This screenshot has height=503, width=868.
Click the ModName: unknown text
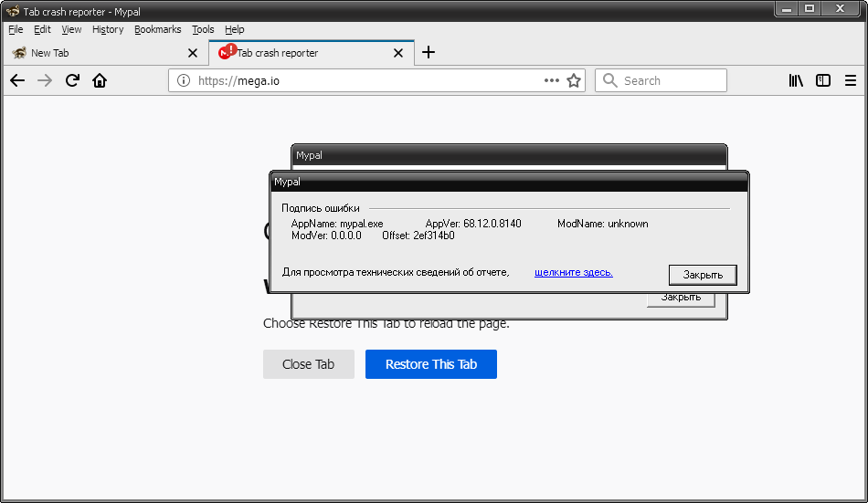tap(603, 224)
